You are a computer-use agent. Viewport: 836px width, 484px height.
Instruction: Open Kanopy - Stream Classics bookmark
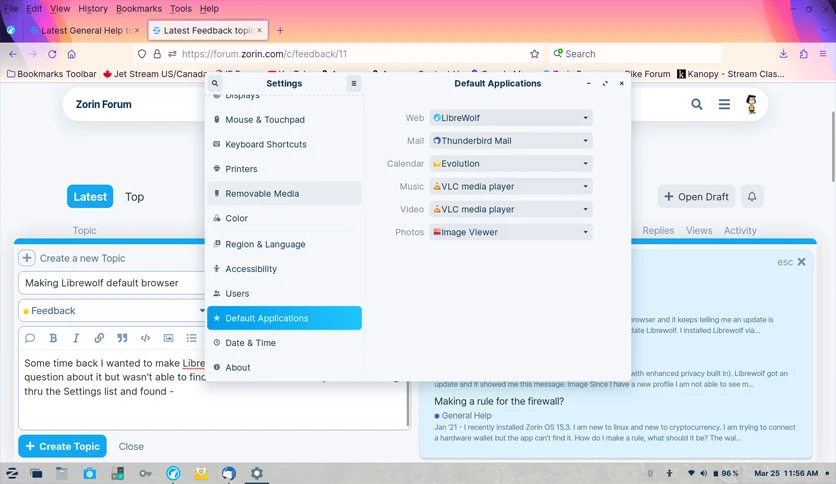click(x=731, y=74)
